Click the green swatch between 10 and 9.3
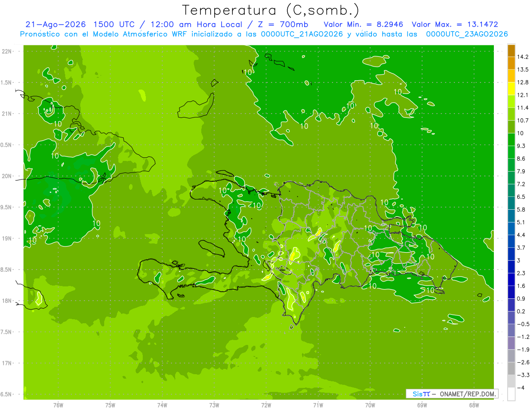Viewport: 532px width, 411px height. coord(511,139)
